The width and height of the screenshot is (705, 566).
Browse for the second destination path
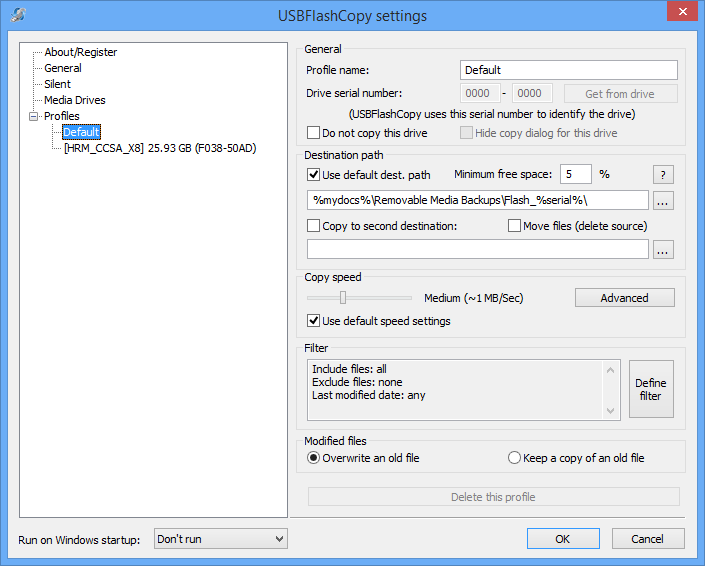pos(663,250)
